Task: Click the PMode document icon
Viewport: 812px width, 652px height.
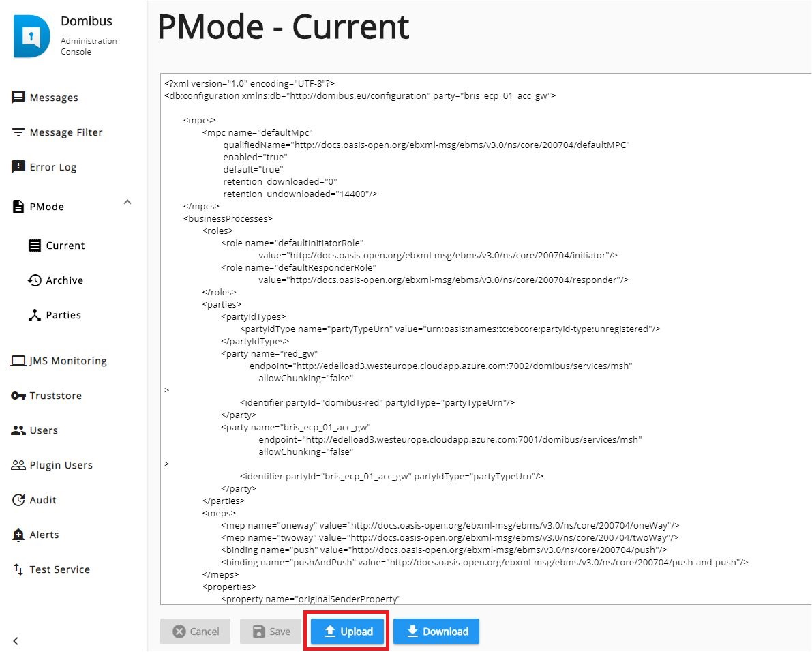Action: pos(18,207)
